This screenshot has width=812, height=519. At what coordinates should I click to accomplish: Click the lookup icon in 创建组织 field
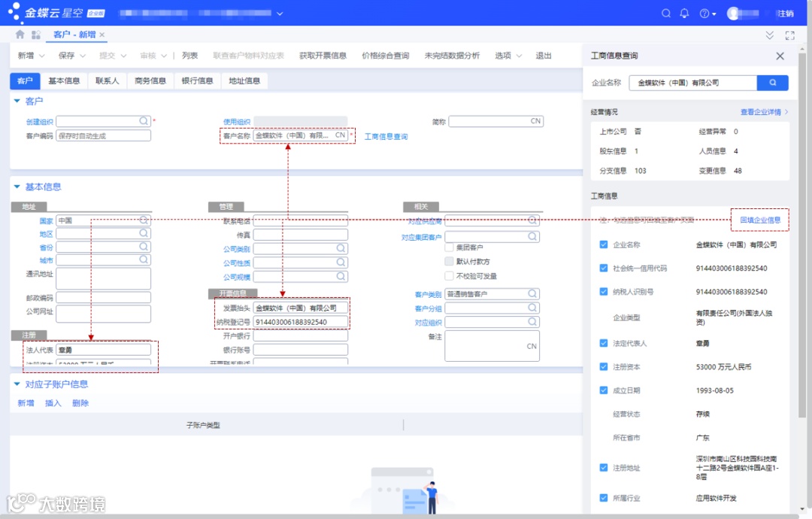[144, 120]
